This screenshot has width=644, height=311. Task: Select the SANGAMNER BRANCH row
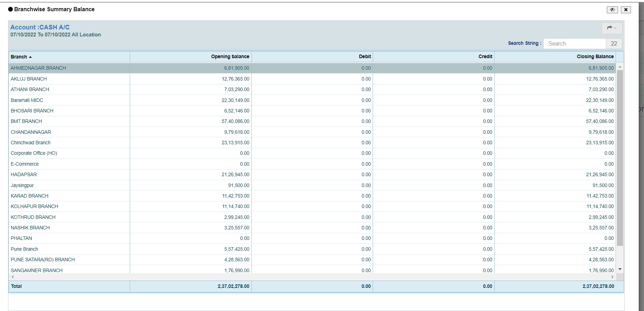pyautogui.click(x=312, y=270)
